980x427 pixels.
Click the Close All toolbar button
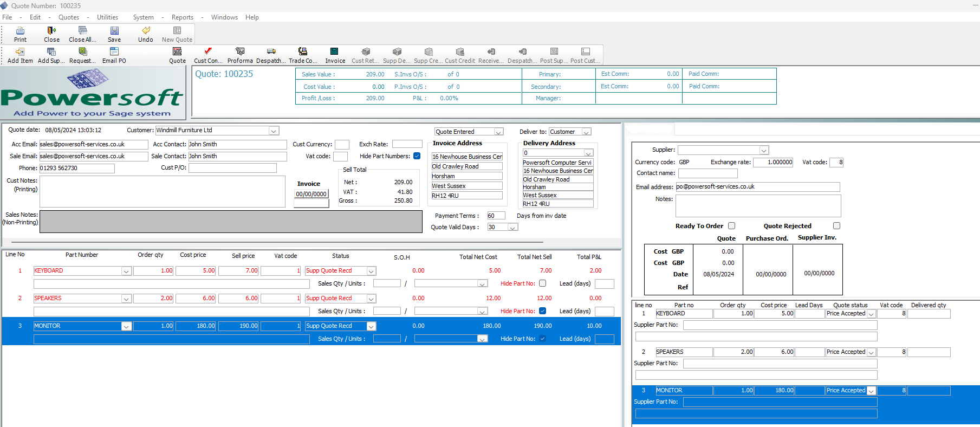point(82,34)
